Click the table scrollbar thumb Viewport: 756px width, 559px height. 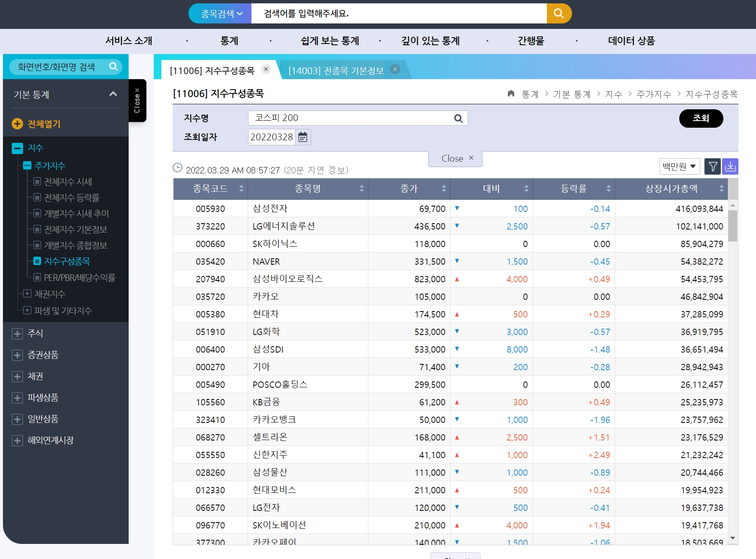733,226
